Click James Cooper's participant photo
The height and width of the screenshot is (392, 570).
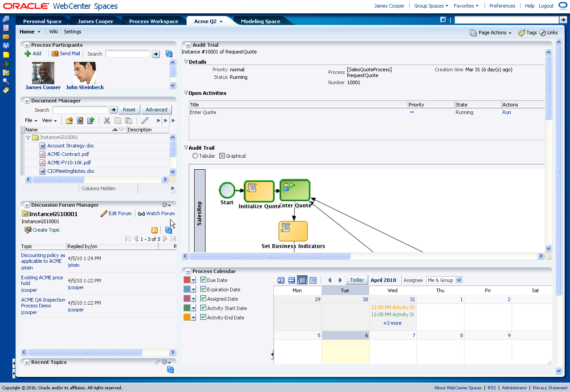pyautogui.click(x=43, y=73)
